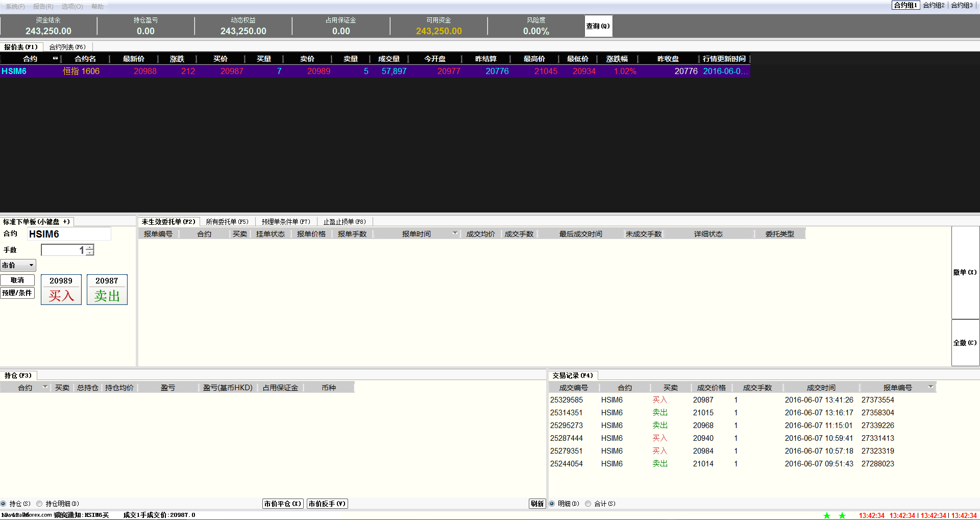
Task: Click the 合约 input field showing HSIM6
Action: coord(69,234)
